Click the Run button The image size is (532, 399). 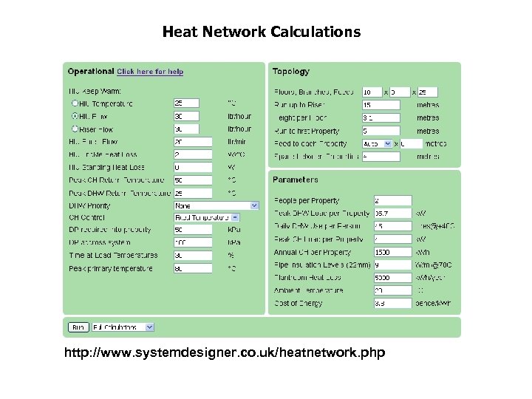(x=78, y=327)
